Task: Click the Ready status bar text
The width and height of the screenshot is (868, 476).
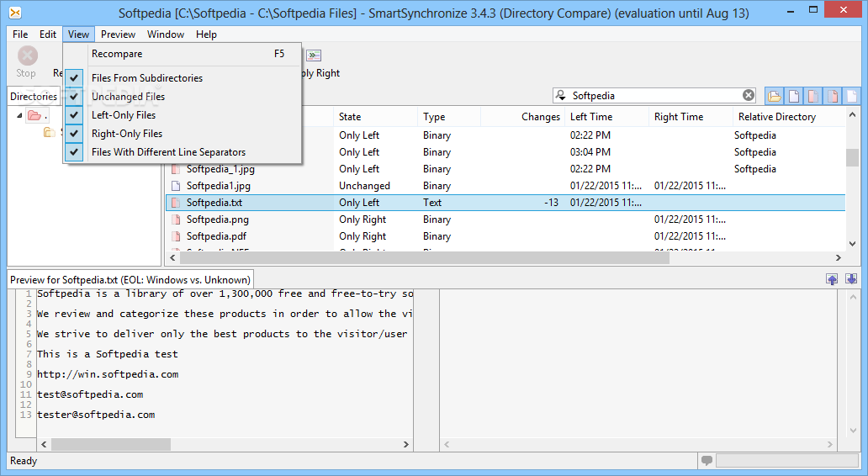Action: click(24, 461)
